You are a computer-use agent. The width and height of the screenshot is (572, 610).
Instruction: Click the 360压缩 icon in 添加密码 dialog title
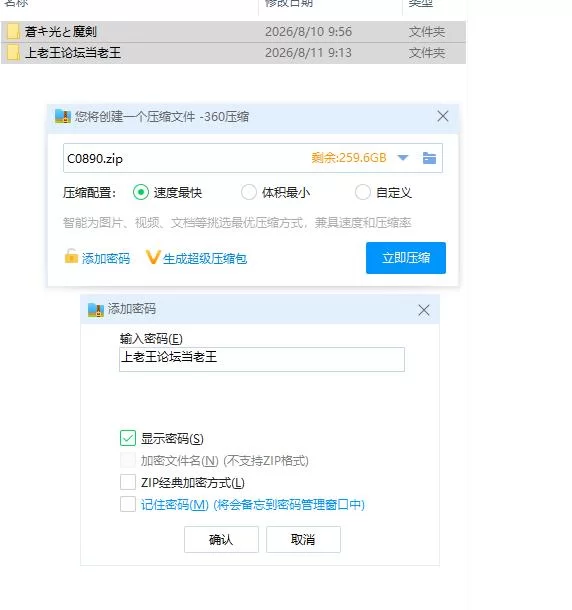pyautogui.click(x=95, y=310)
